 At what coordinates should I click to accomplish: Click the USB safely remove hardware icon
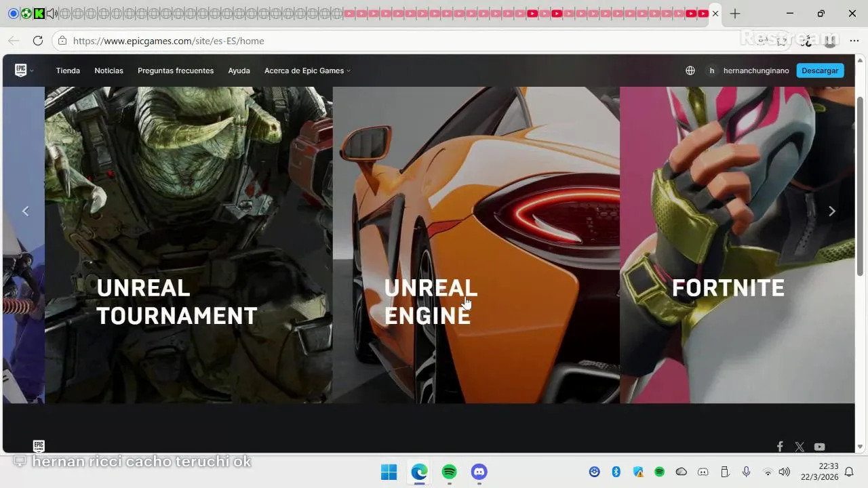[724, 472]
